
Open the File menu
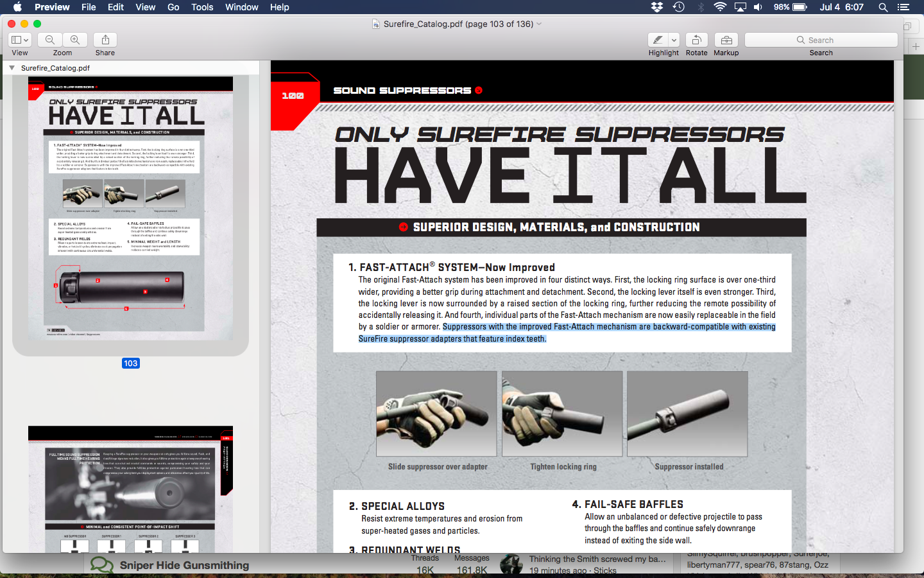tap(89, 7)
